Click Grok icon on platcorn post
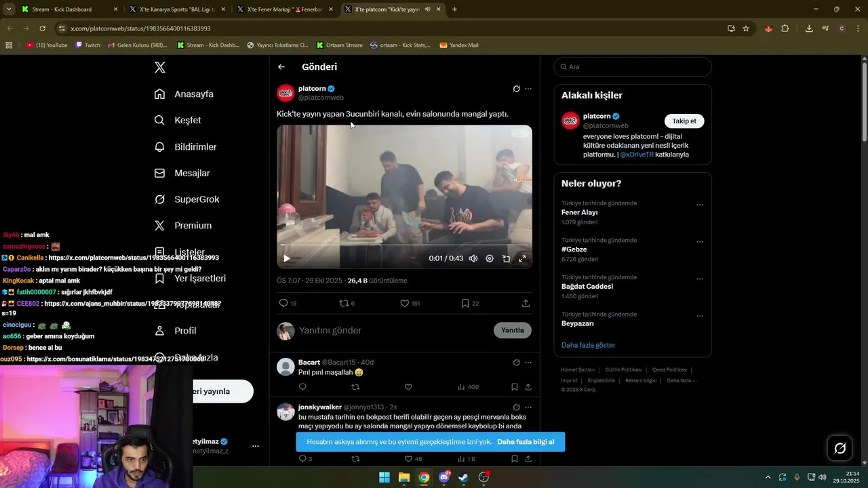 516,89
